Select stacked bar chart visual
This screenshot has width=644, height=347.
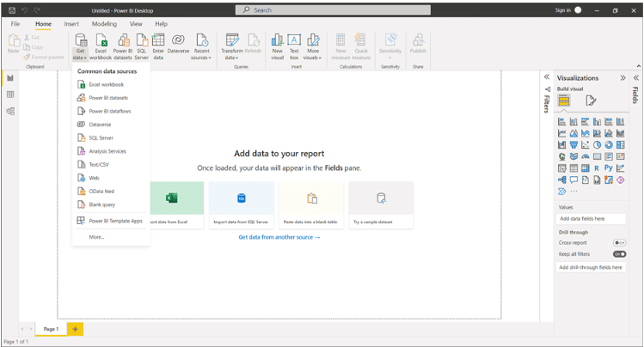(561, 122)
